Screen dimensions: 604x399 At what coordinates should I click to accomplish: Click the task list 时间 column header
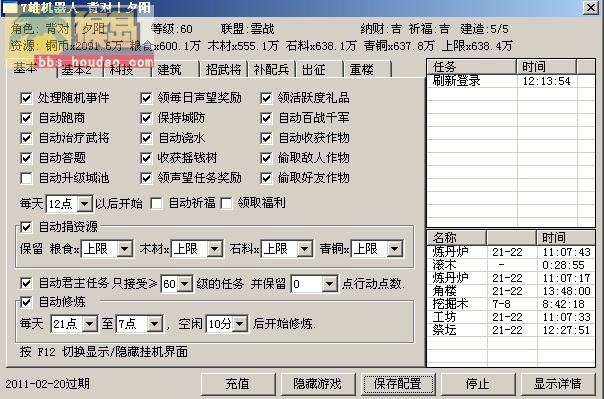547,67
